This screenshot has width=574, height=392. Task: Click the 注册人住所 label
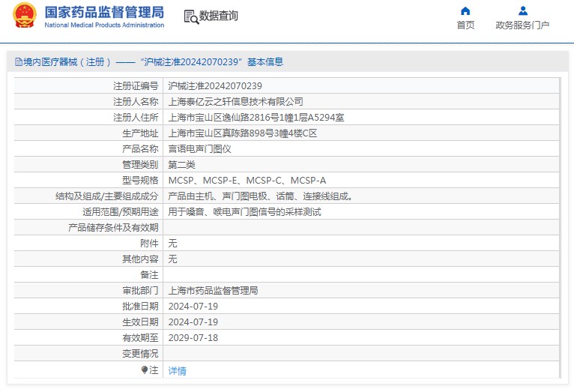coord(136,117)
